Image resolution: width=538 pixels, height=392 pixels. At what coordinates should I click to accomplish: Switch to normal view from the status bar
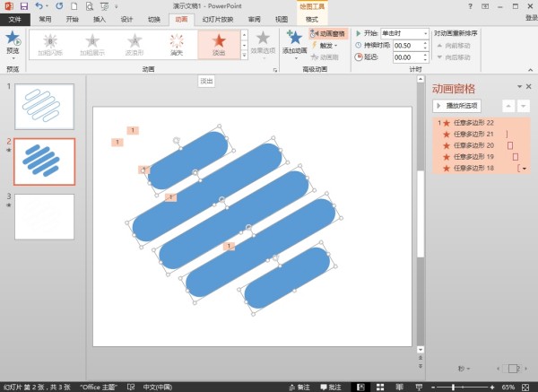[360, 386]
